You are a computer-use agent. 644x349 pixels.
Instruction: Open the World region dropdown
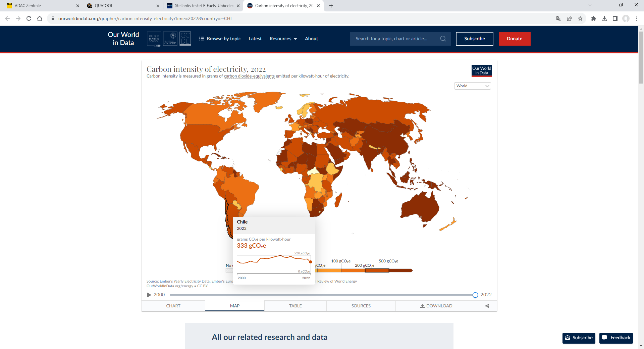472,86
